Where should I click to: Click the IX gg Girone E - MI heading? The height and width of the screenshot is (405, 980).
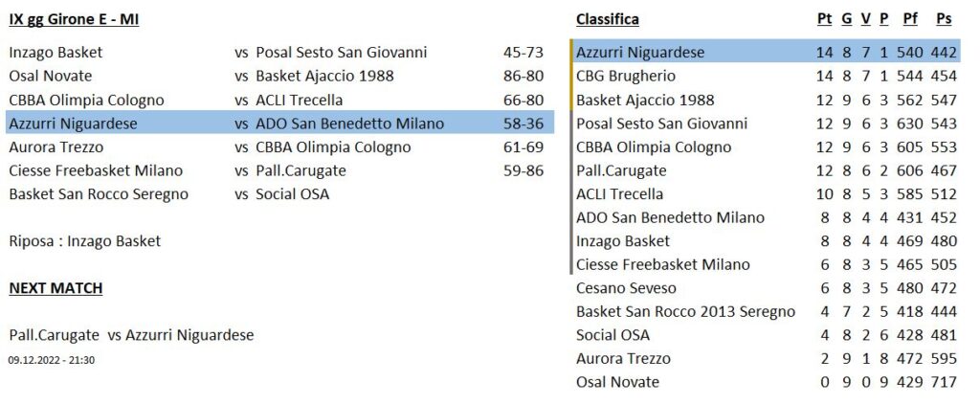point(74,19)
